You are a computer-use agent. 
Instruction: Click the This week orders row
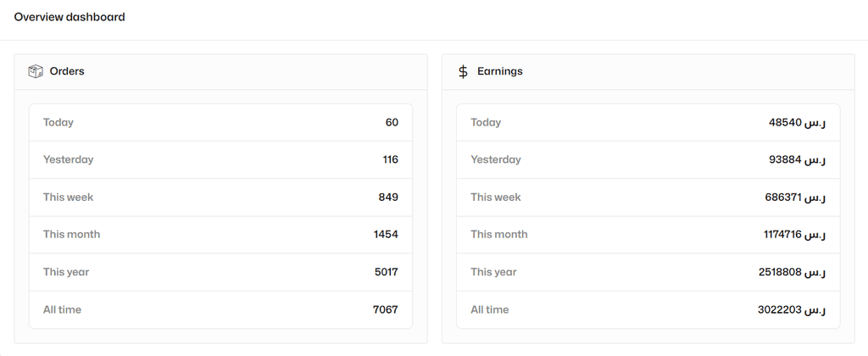221,197
